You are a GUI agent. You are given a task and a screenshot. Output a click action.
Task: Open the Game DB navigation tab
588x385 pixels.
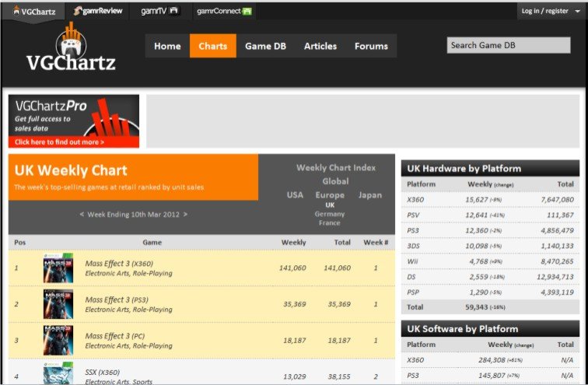(265, 46)
